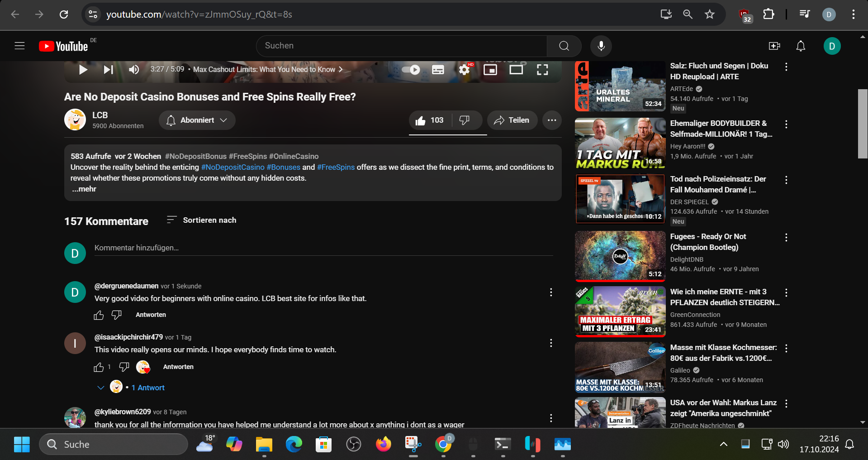868x460 pixels.
Task: Reply to @dergruenedaumen comment
Action: click(151, 315)
